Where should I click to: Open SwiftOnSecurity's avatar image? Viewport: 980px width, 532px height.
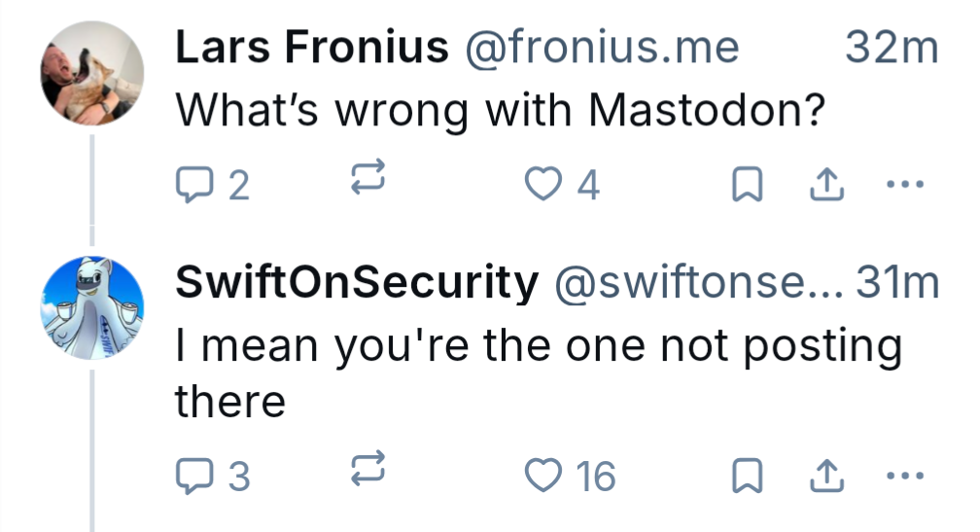(x=91, y=309)
